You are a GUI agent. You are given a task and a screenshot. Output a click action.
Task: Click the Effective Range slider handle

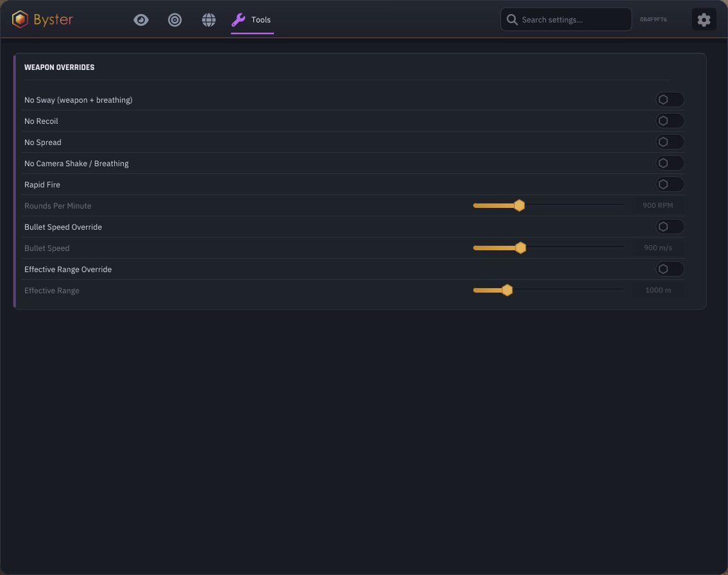pyautogui.click(x=507, y=290)
